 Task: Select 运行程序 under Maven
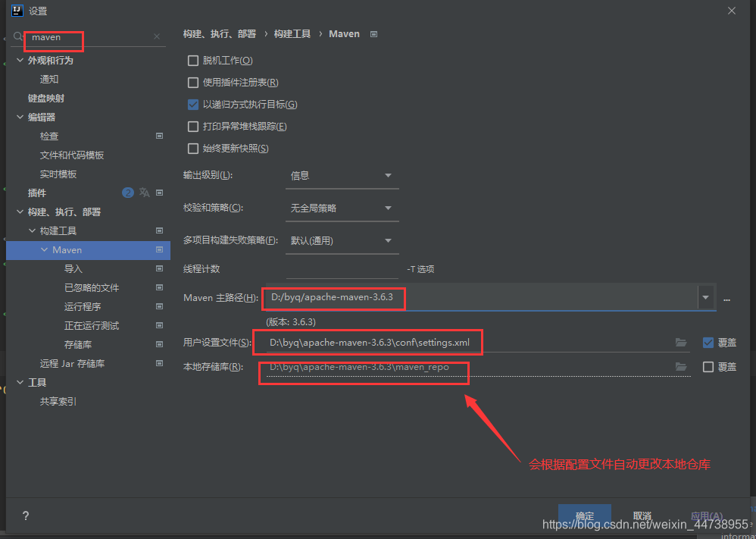pyautogui.click(x=83, y=306)
